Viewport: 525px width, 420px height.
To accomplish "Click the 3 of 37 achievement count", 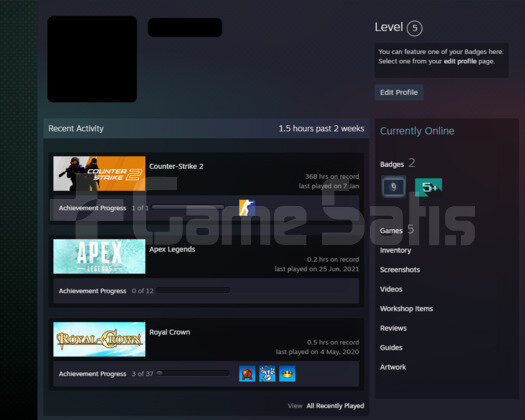I will [142, 373].
